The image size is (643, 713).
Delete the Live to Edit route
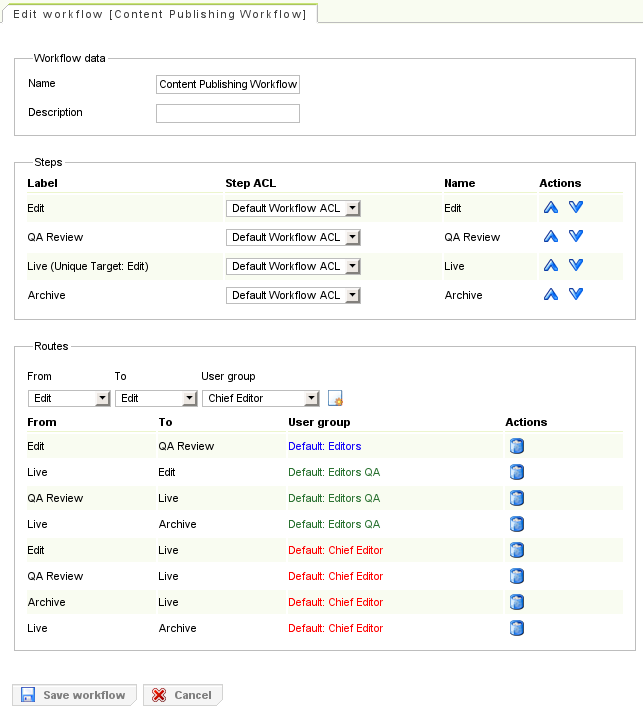[x=517, y=472]
